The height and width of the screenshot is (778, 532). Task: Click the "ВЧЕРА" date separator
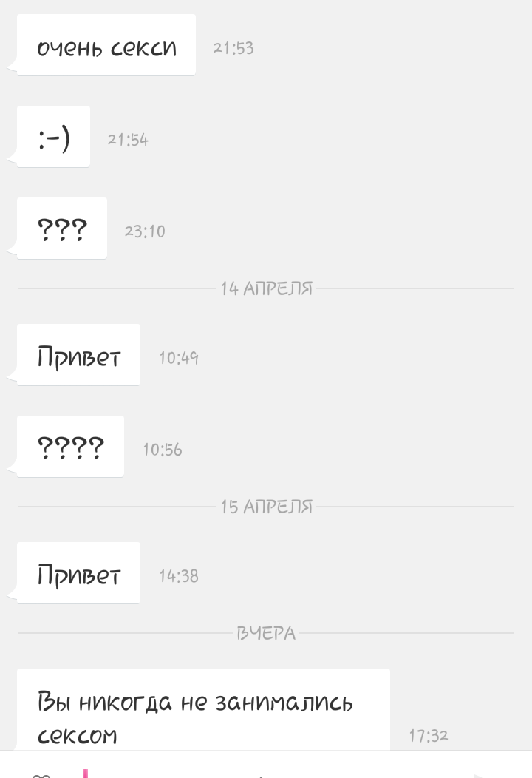pyautogui.click(x=266, y=633)
